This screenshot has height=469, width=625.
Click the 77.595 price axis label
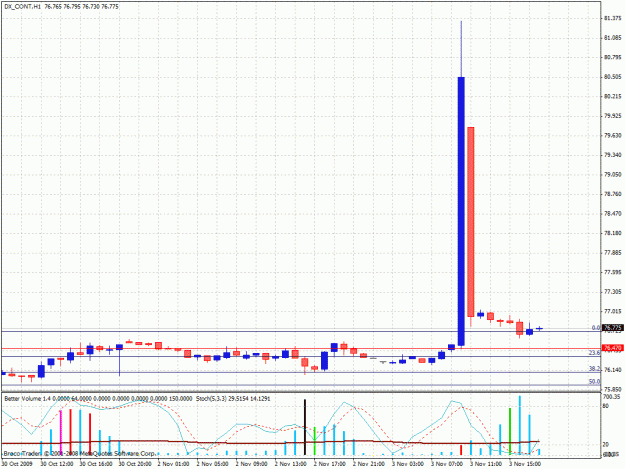click(613, 272)
